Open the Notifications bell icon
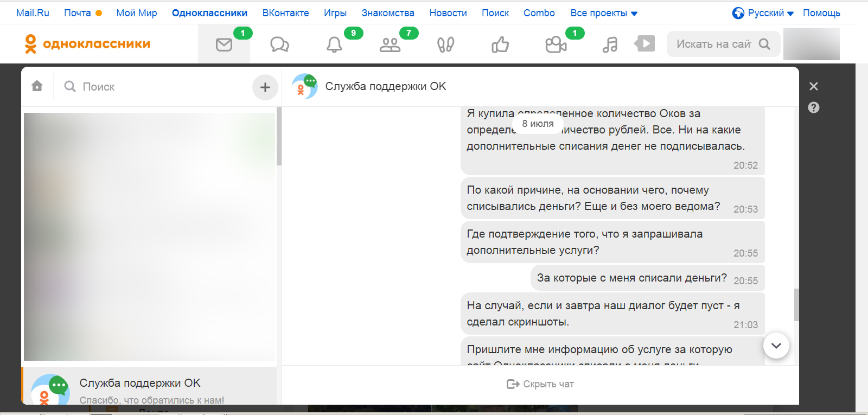This screenshot has height=415, width=868. [334, 44]
